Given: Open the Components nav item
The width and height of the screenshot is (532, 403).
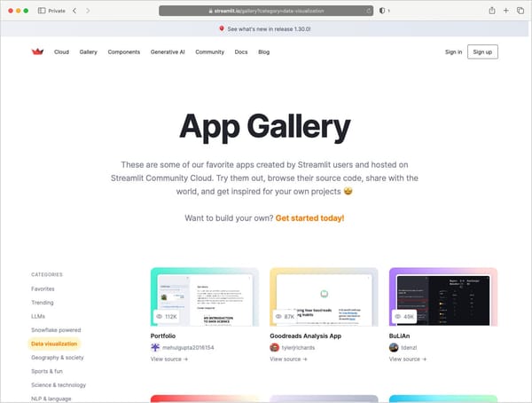Looking at the screenshot, I should pyautogui.click(x=124, y=52).
